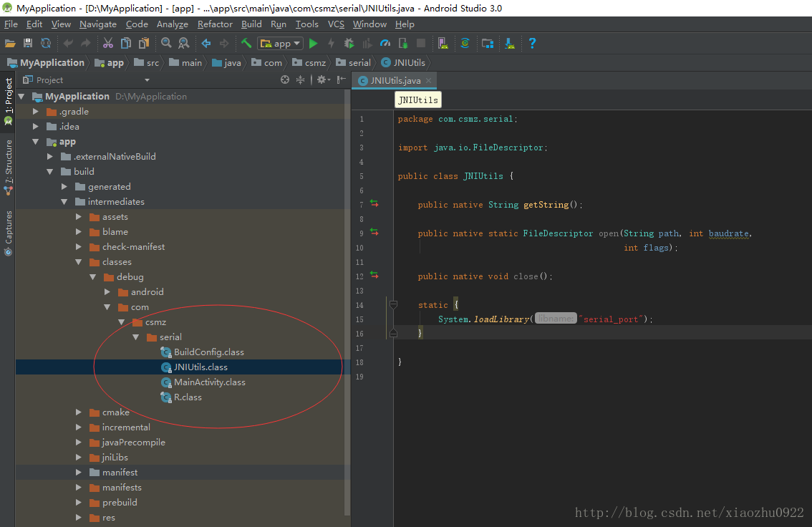Expand the cmake folder

click(x=79, y=412)
